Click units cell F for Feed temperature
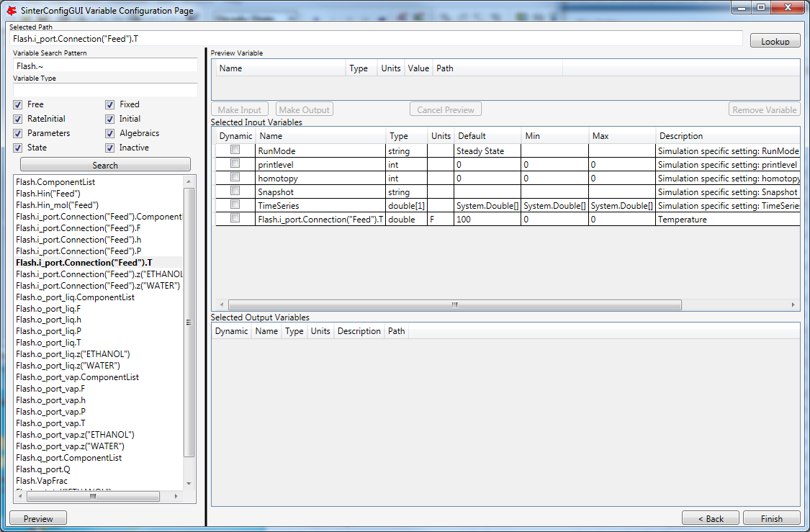 coord(441,219)
